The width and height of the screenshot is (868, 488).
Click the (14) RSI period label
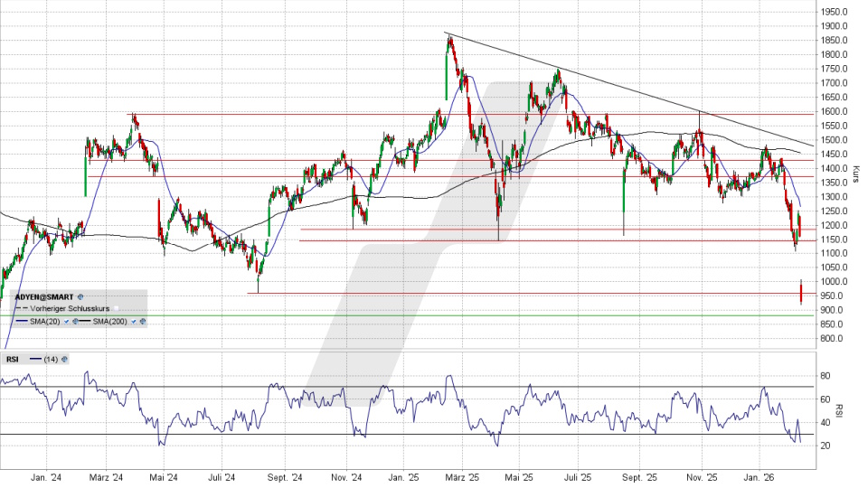coord(51,359)
